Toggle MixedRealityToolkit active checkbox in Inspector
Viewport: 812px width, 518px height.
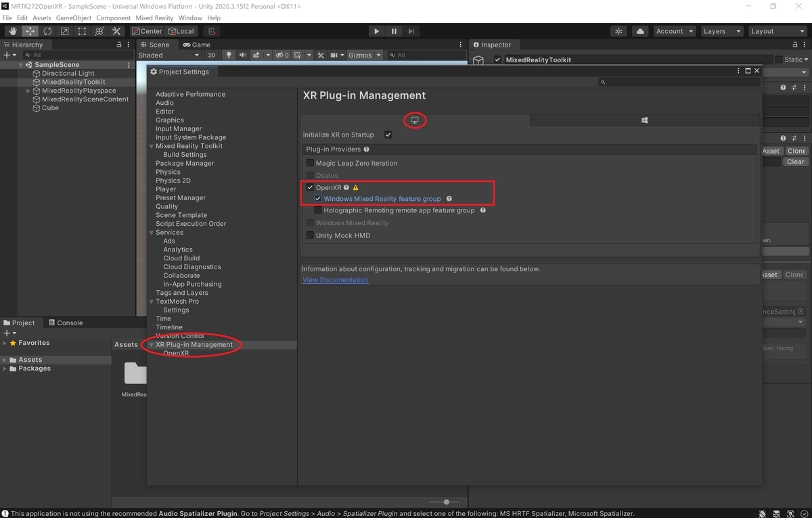click(x=497, y=60)
